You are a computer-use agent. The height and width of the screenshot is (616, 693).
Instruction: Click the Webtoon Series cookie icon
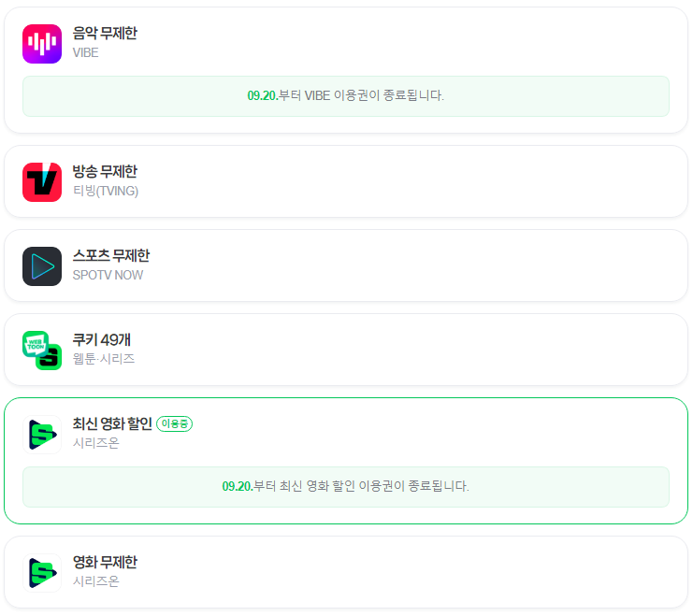(42, 350)
